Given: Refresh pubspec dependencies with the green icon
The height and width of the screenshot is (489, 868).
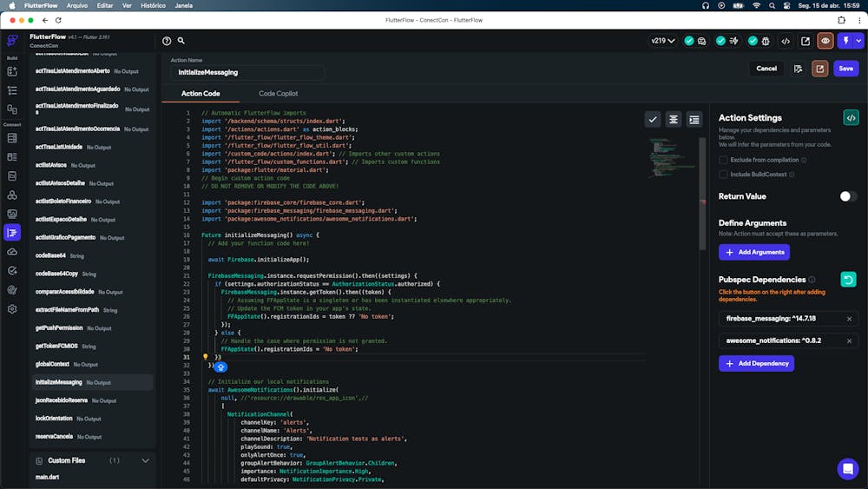Looking at the screenshot, I should pos(849,280).
